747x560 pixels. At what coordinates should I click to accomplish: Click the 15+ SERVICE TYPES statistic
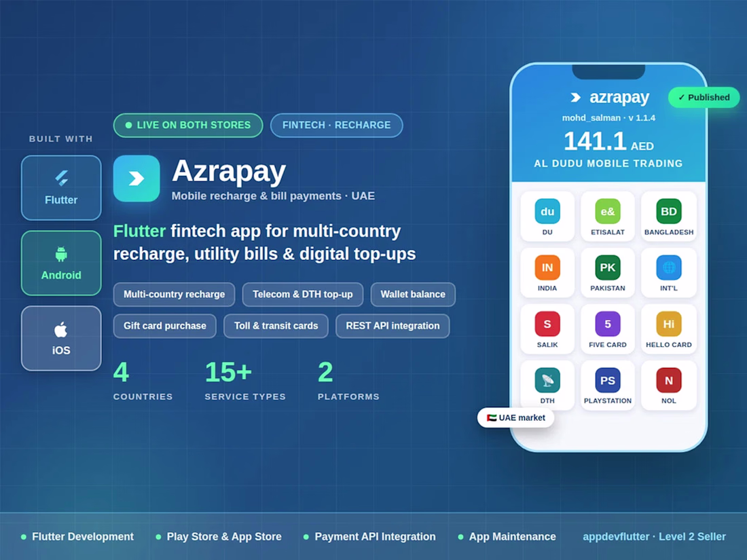coord(245,381)
